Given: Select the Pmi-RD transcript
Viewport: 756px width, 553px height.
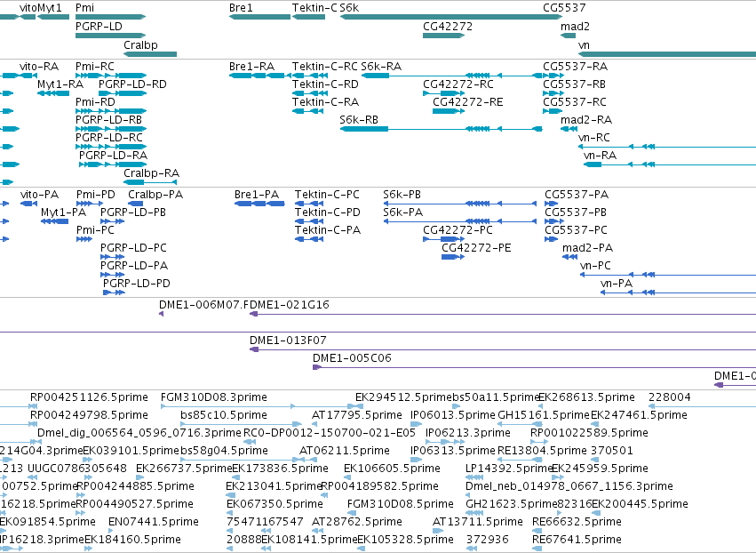Looking at the screenshot, I should coord(111,111).
